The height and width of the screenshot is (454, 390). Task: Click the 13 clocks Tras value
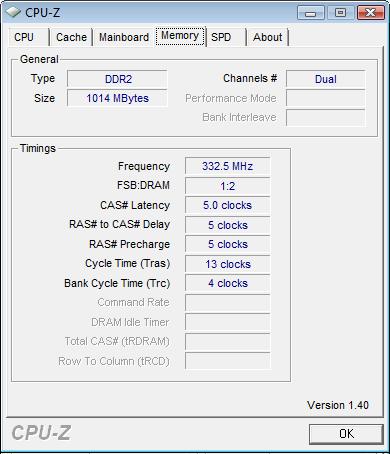pyautogui.click(x=228, y=264)
